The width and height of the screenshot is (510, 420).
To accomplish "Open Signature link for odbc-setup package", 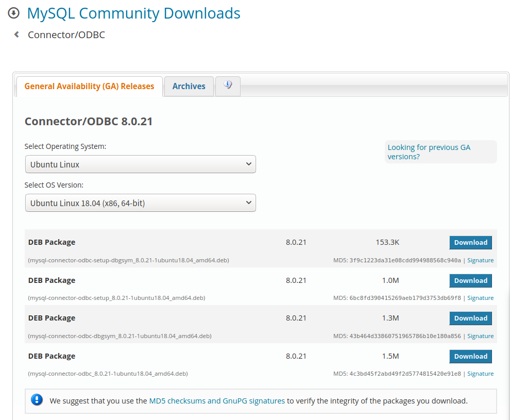I will tap(481, 298).
